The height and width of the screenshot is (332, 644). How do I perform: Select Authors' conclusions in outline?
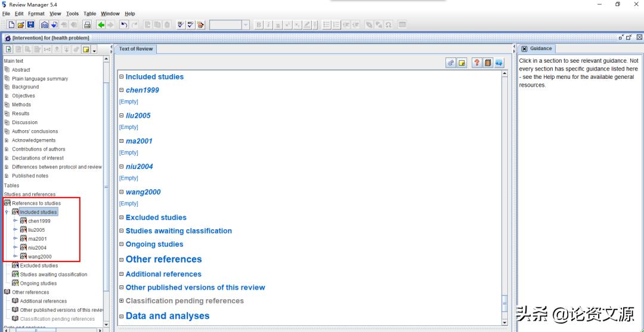(x=35, y=131)
